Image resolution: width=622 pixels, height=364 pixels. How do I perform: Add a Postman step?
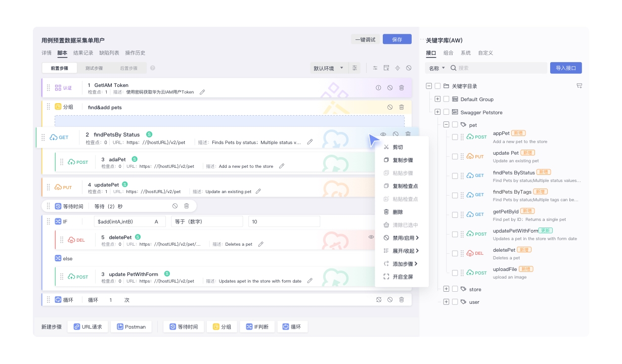[x=131, y=327]
